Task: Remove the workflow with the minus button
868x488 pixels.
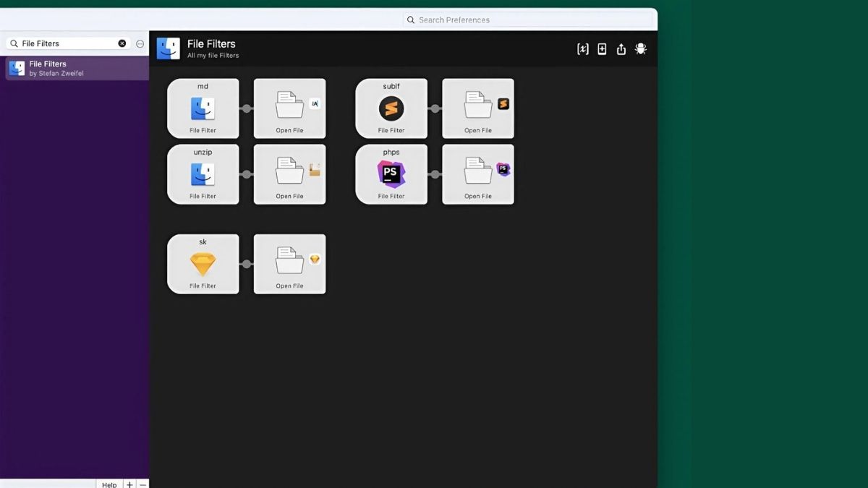Action: [x=142, y=484]
